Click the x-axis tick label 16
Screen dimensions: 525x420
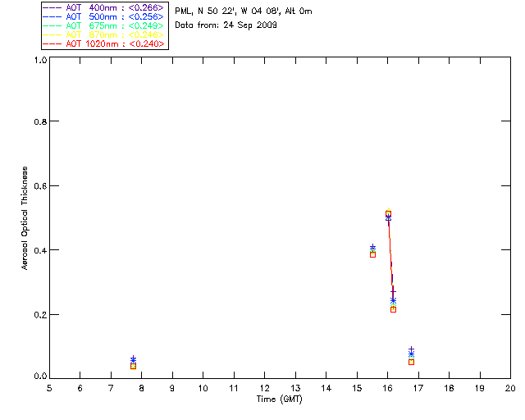[388, 388]
